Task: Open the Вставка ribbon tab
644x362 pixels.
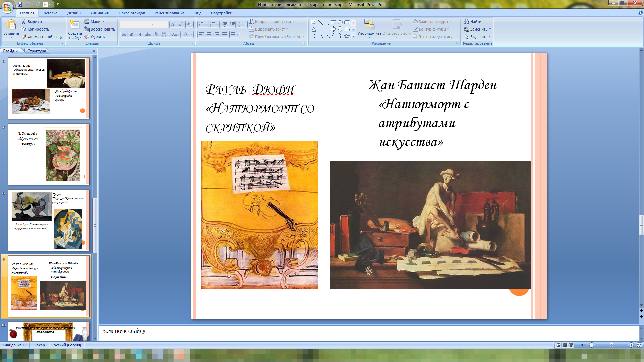Action: (50, 13)
